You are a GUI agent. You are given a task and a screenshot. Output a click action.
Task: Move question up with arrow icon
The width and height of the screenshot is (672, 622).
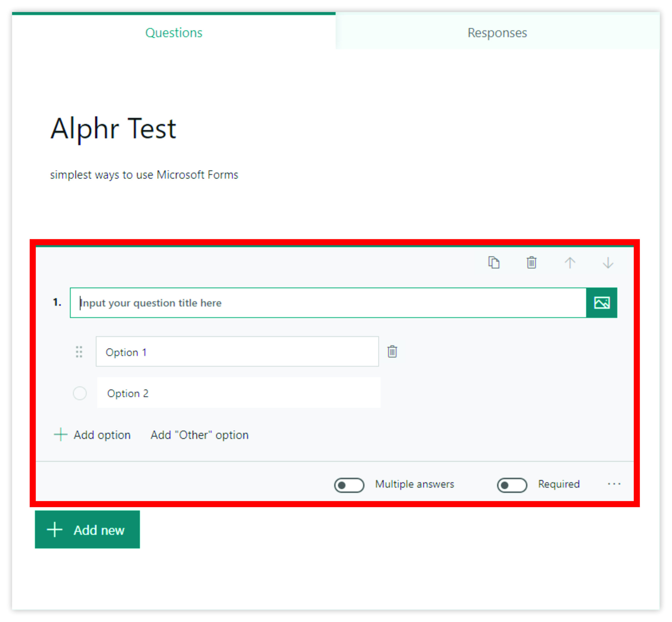point(570,263)
